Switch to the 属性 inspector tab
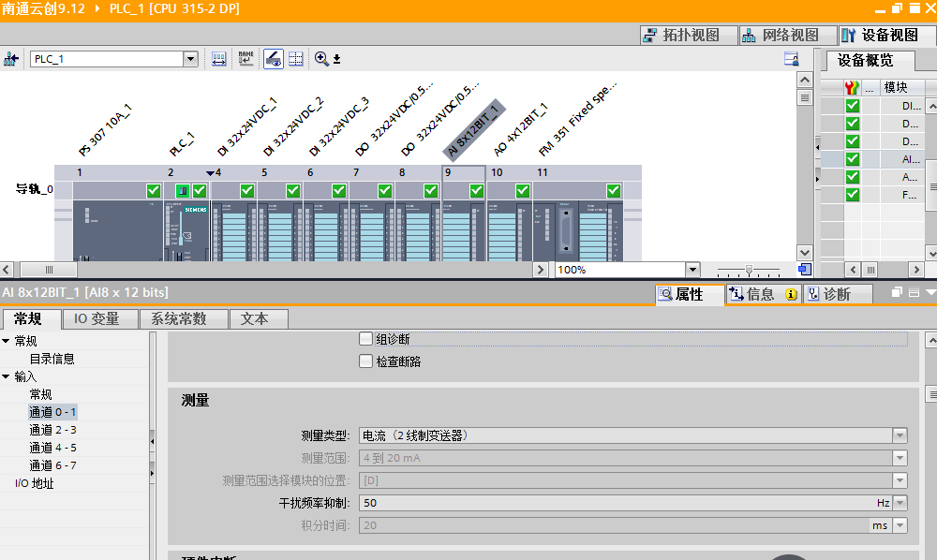Image resolution: width=937 pixels, height=560 pixels. 689,294
